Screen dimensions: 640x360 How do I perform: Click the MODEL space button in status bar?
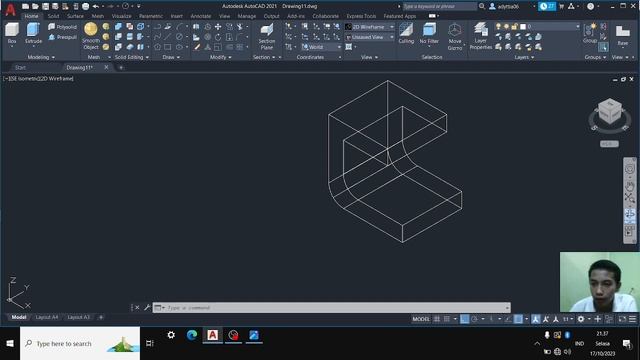421,319
